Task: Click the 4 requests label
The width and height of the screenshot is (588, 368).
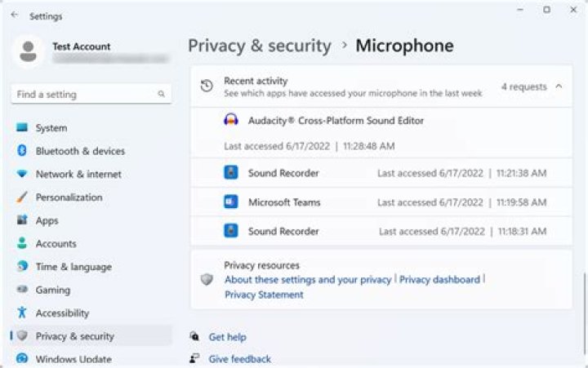Action: (x=523, y=86)
